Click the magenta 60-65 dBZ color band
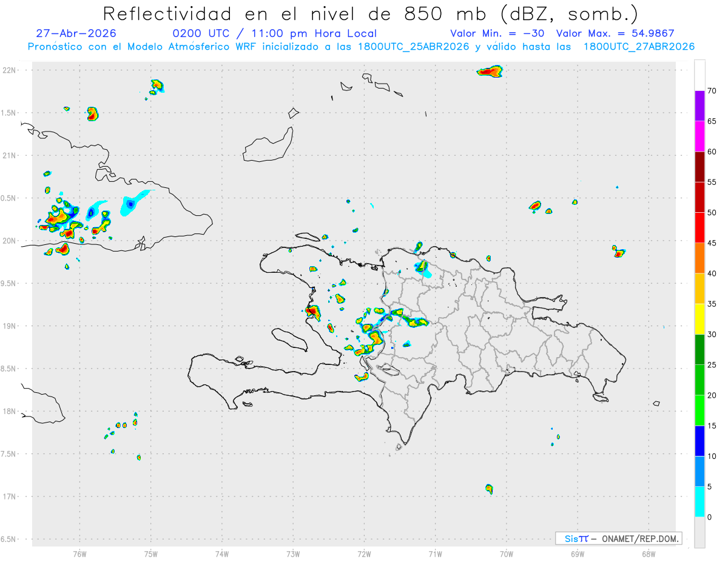 699,136
